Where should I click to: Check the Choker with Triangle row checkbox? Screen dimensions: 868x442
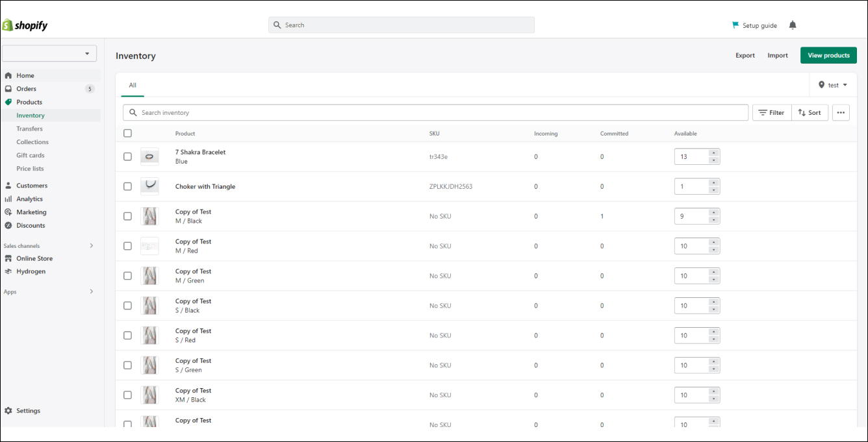[x=127, y=186]
